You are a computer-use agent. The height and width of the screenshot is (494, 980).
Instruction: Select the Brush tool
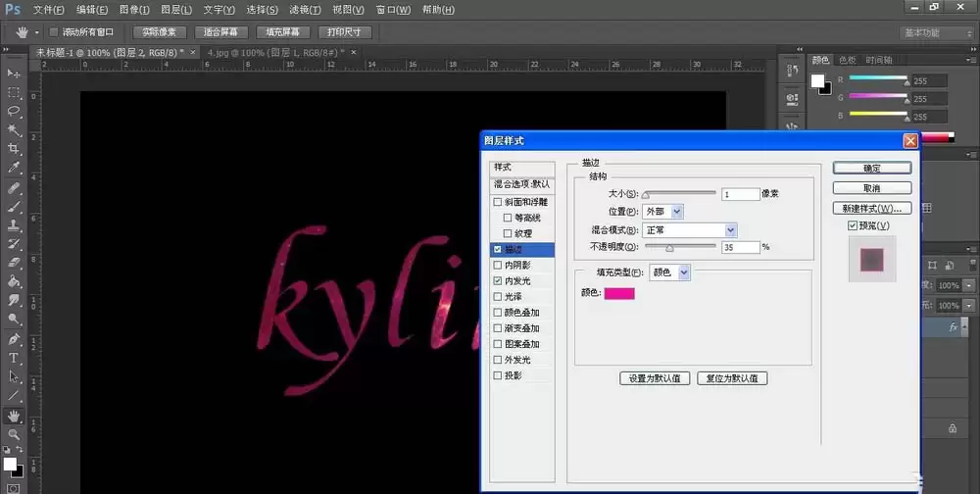(14, 207)
